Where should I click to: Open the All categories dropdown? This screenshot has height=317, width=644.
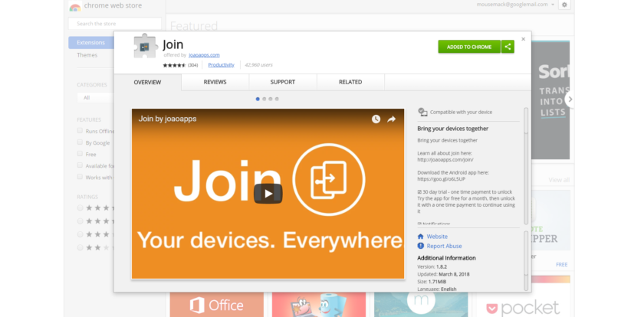(95, 97)
